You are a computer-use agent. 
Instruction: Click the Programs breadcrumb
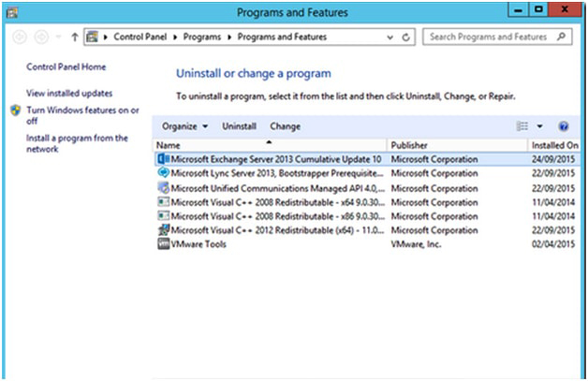click(201, 37)
